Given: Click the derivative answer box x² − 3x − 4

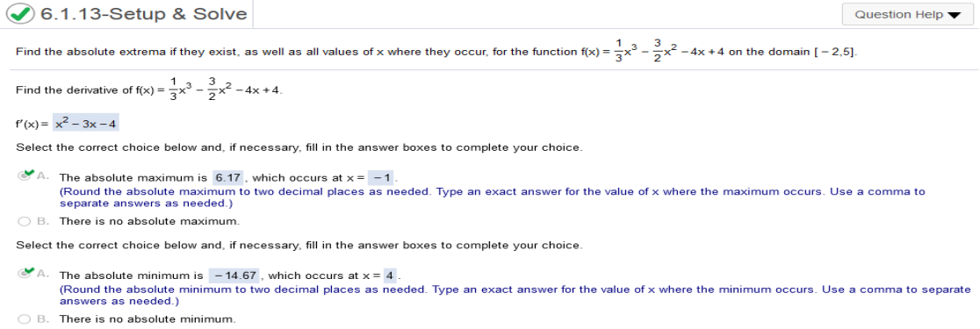Looking at the screenshot, I should (86, 125).
